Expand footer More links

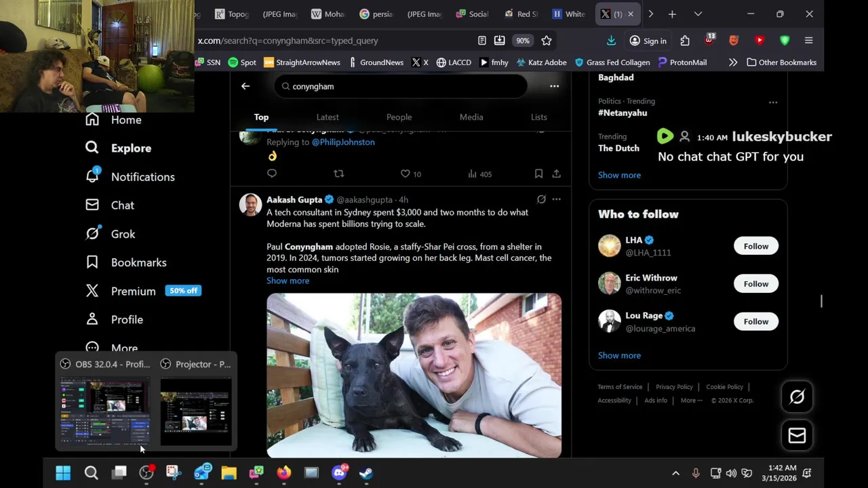coord(691,401)
